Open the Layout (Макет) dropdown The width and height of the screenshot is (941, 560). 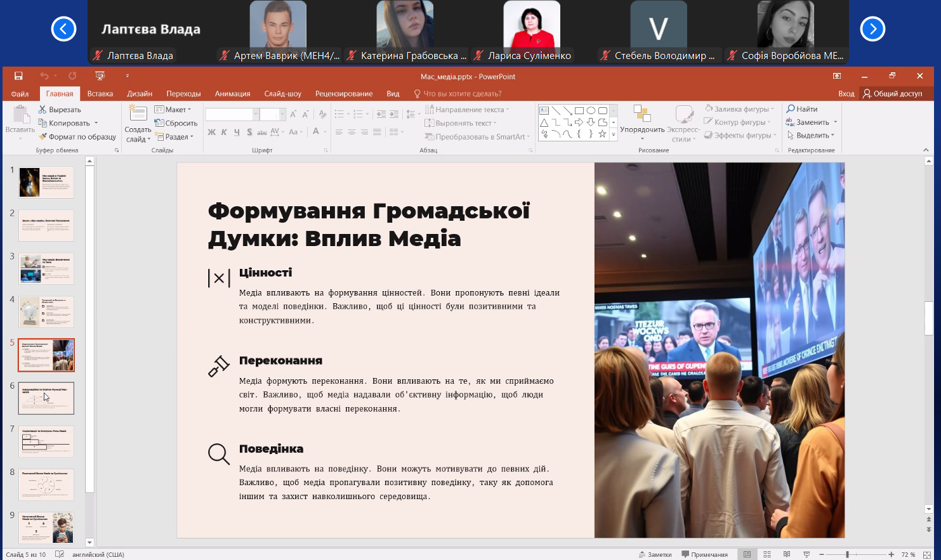pyautogui.click(x=173, y=110)
